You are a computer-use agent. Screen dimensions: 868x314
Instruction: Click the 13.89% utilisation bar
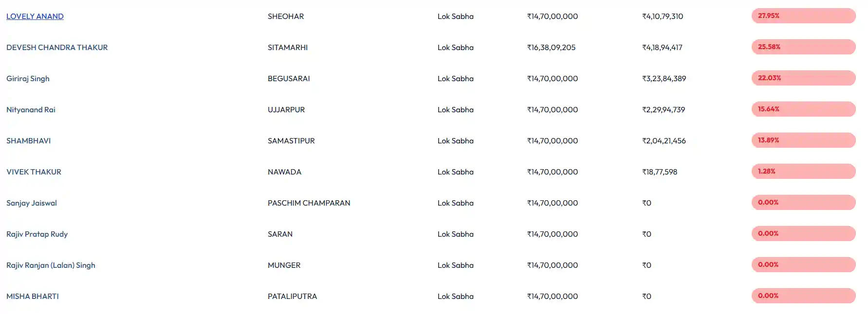(x=803, y=140)
